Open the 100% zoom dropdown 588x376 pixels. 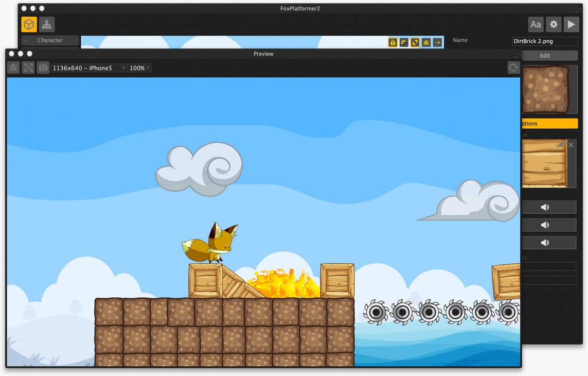140,68
